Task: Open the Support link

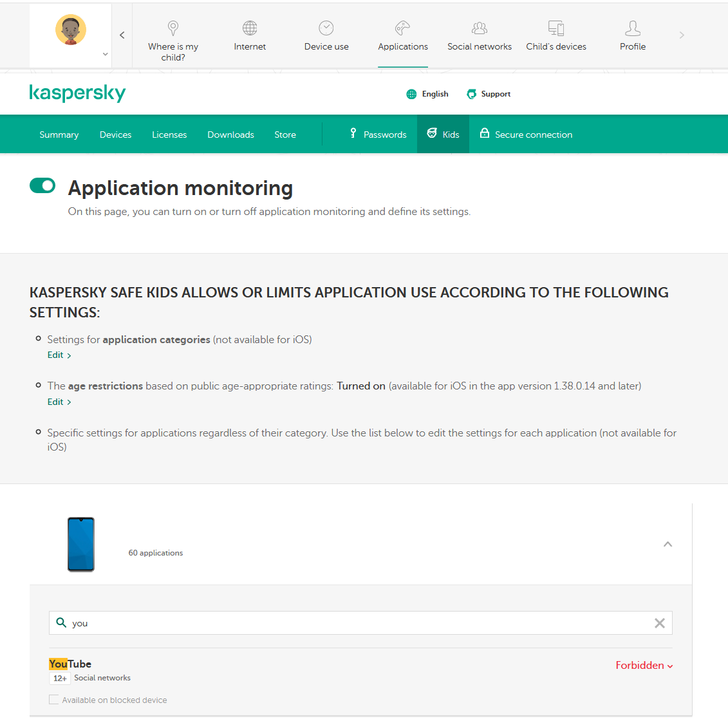Action: click(x=496, y=94)
